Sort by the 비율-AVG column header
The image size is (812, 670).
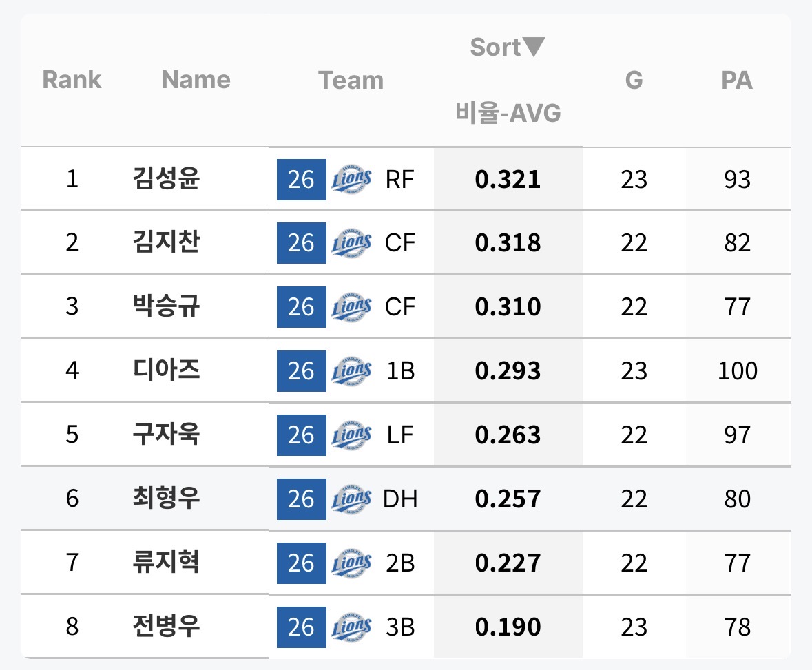pyautogui.click(x=508, y=112)
